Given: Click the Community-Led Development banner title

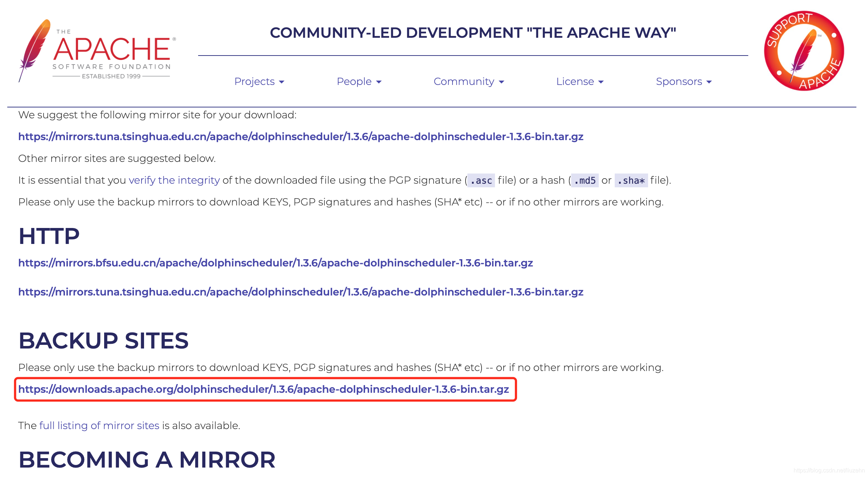Looking at the screenshot, I should [473, 33].
